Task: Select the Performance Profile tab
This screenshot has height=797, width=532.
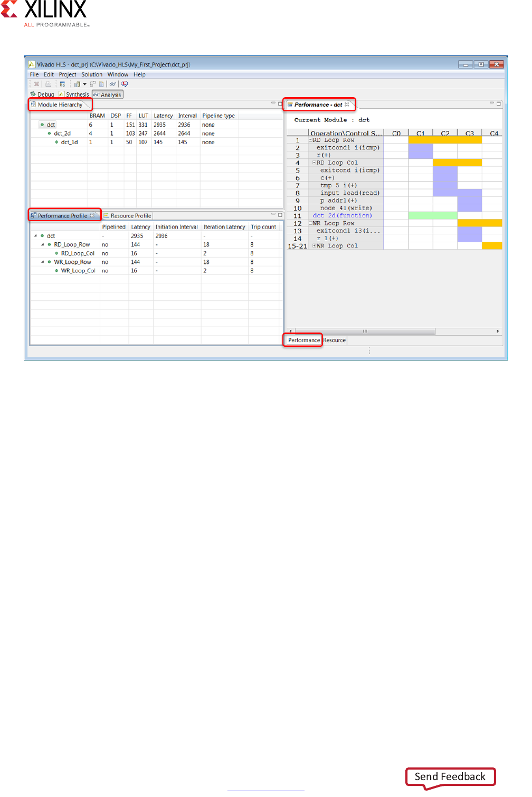Action: point(63,215)
